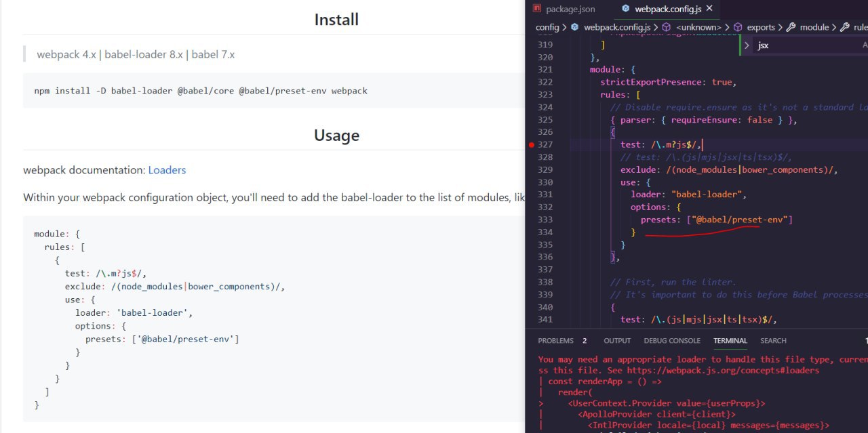
Task: Click the parser requireEnsure: false line
Action: point(704,119)
